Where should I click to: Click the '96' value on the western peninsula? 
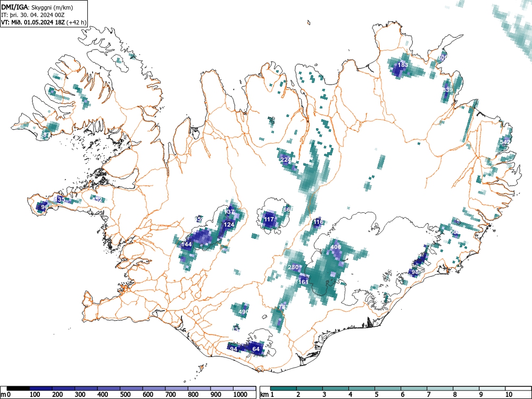45,206
